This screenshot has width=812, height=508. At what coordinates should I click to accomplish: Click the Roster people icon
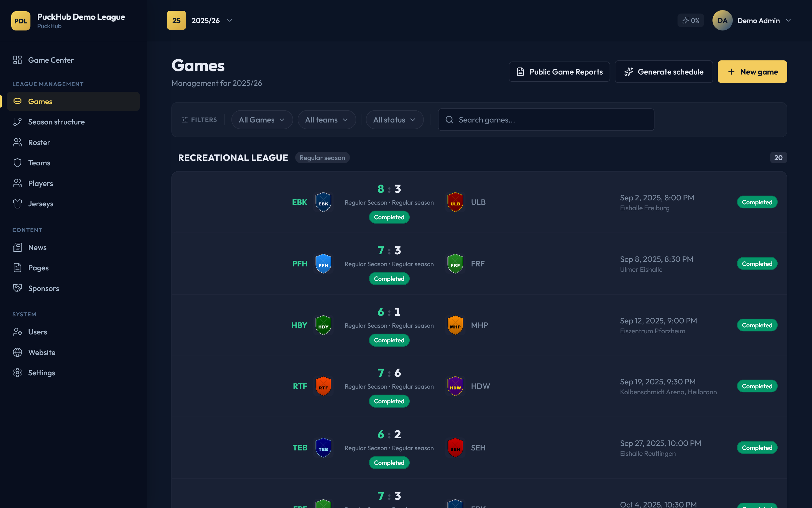click(x=17, y=142)
